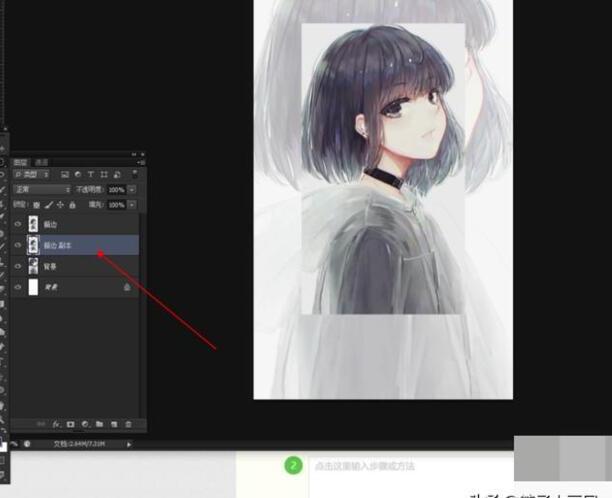Image resolution: width=612 pixels, height=498 pixels.
Task: Filter layers by smart objects icon
Action: tap(117, 174)
